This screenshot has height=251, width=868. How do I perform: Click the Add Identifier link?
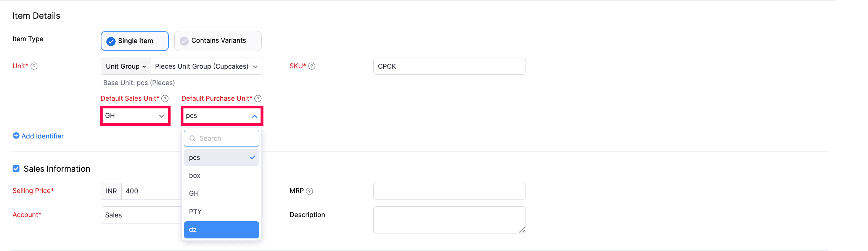pyautogui.click(x=42, y=136)
